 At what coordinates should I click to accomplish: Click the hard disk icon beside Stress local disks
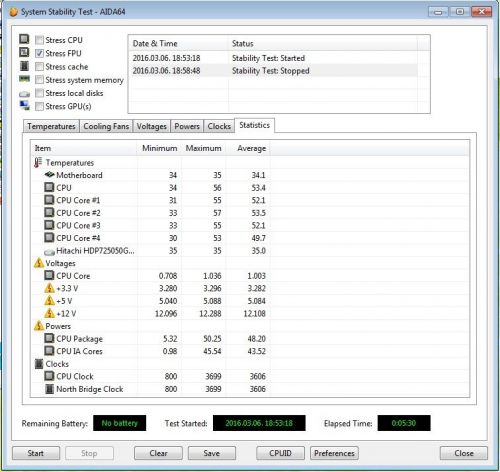[x=24, y=94]
